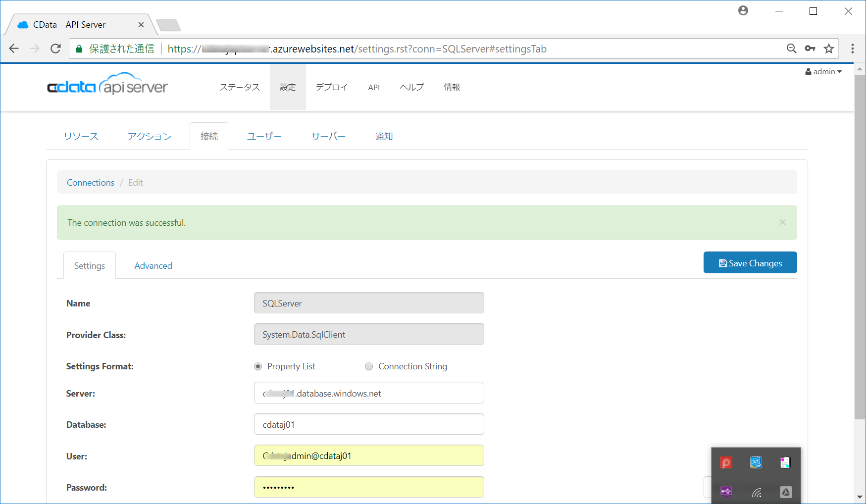This screenshot has height=504, width=866.
Task: Select the Property List radio button
Action: tap(258, 366)
